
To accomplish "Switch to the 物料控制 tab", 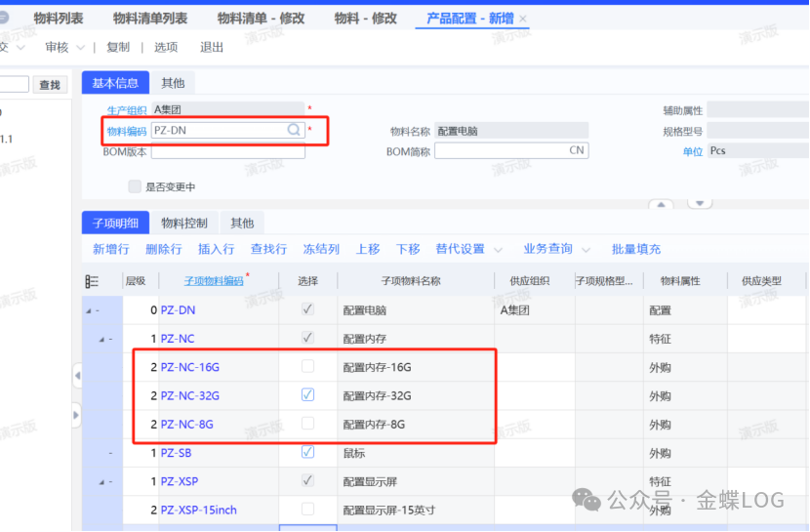I will click(184, 224).
